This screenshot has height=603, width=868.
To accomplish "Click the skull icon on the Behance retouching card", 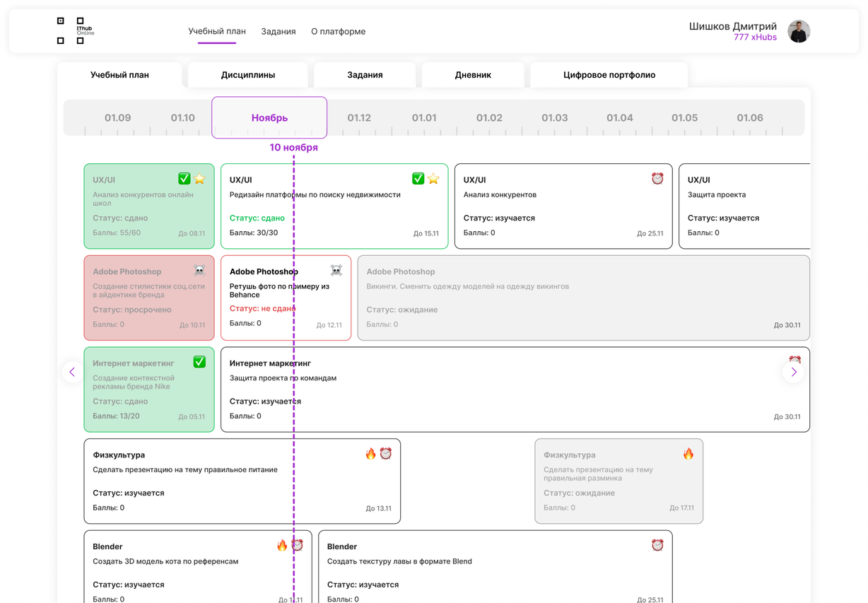I will (x=336, y=270).
